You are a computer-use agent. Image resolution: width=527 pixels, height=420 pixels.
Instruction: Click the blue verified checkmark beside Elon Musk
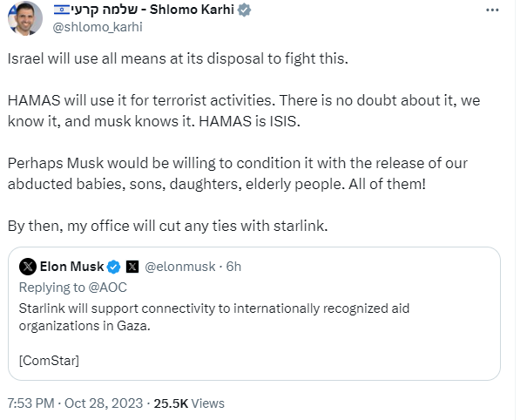pyautogui.click(x=113, y=266)
